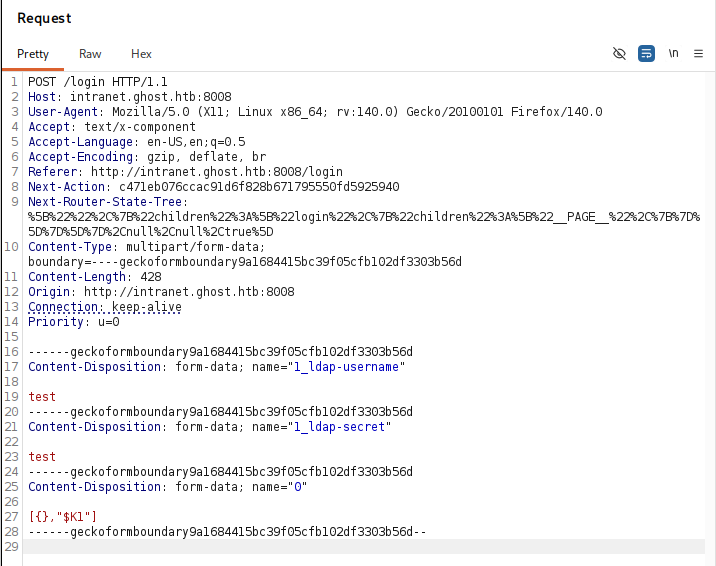Toggle the blue line-wrap icon
The image size is (716, 566).
point(646,54)
